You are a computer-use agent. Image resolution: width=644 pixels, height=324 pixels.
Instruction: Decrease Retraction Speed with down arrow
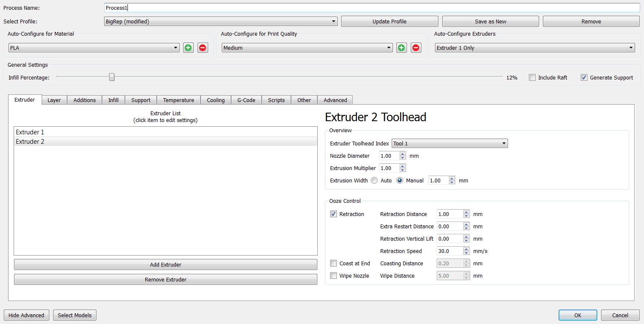tap(466, 253)
